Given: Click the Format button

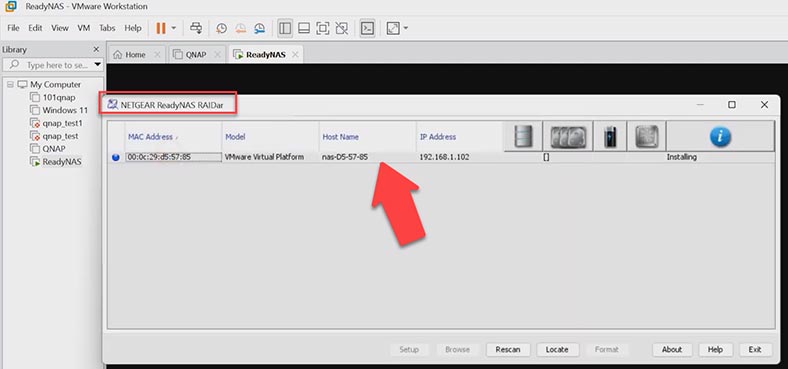Looking at the screenshot, I should pyautogui.click(x=607, y=349).
